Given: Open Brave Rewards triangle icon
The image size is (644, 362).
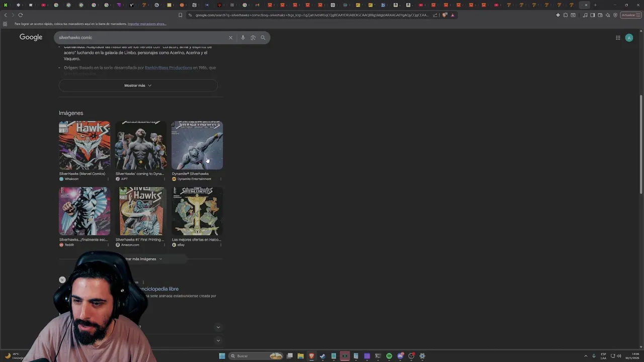Looking at the screenshot, I should [452, 15].
